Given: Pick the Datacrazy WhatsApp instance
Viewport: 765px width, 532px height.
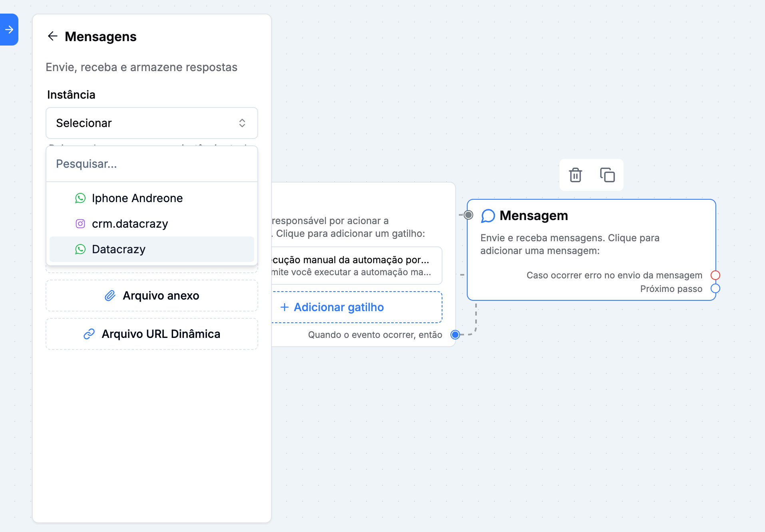Looking at the screenshot, I should [119, 249].
